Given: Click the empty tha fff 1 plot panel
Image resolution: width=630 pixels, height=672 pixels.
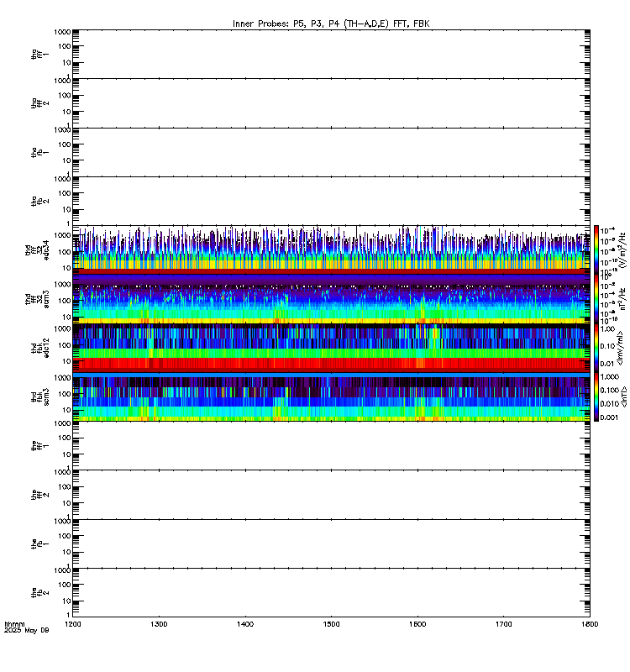Looking at the screenshot, I should (x=331, y=54).
